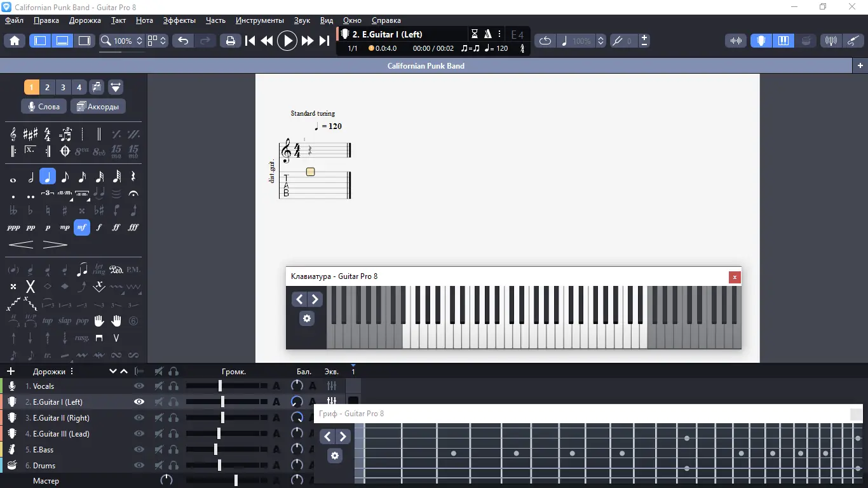Image resolution: width=868 pixels, height=488 pixels.
Task: Open the layout display mode dropdown
Action: pos(157,41)
